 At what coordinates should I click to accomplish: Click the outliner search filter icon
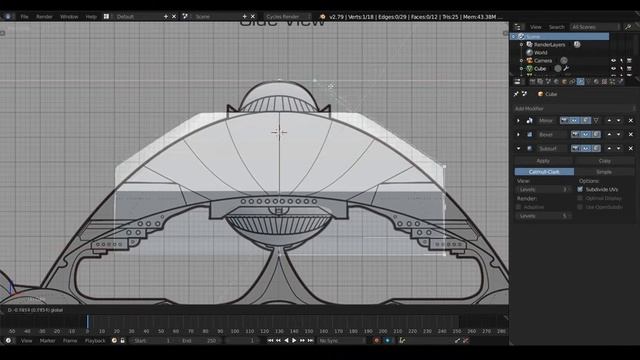click(x=628, y=27)
